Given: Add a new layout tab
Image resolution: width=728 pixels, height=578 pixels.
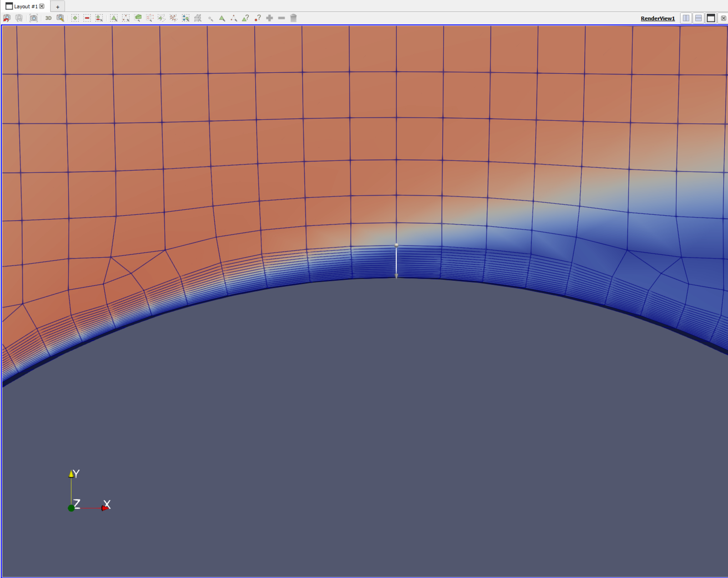Looking at the screenshot, I should coord(58,7).
